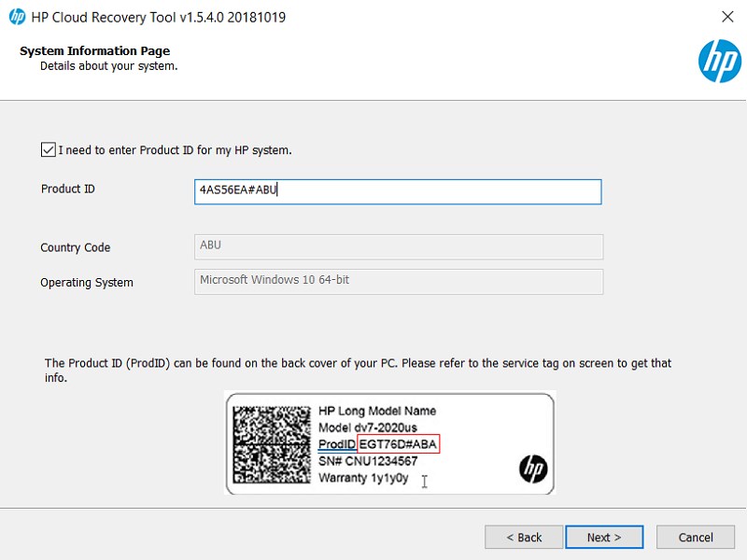The width and height of the screenshot is (747, 560).
Task: Click the 'SN# CNU1234567' text on tag
Action: pyautogui.click(x=368, y=461)
